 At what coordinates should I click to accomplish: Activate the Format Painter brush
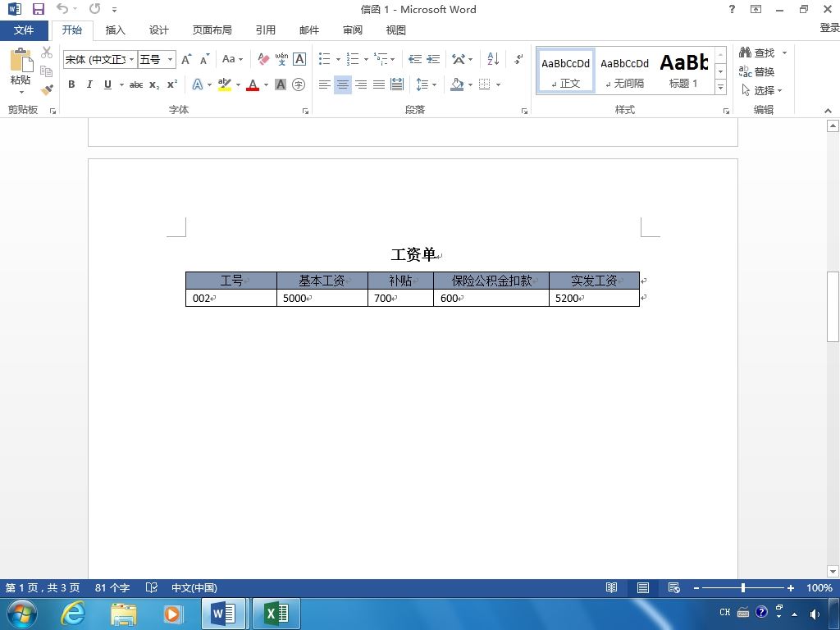click(x=47, y=89)
